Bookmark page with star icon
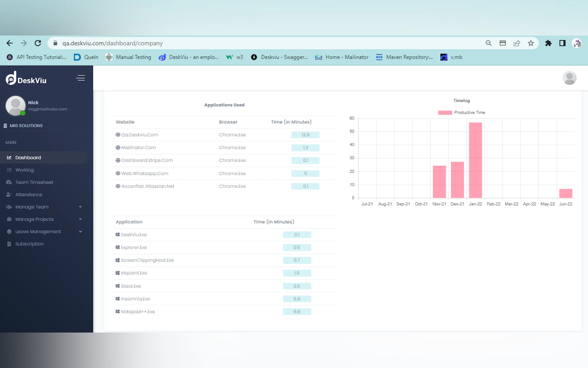The height and width of the screenshot is (368, 588). pyautogui.click(x=531, y=43)
